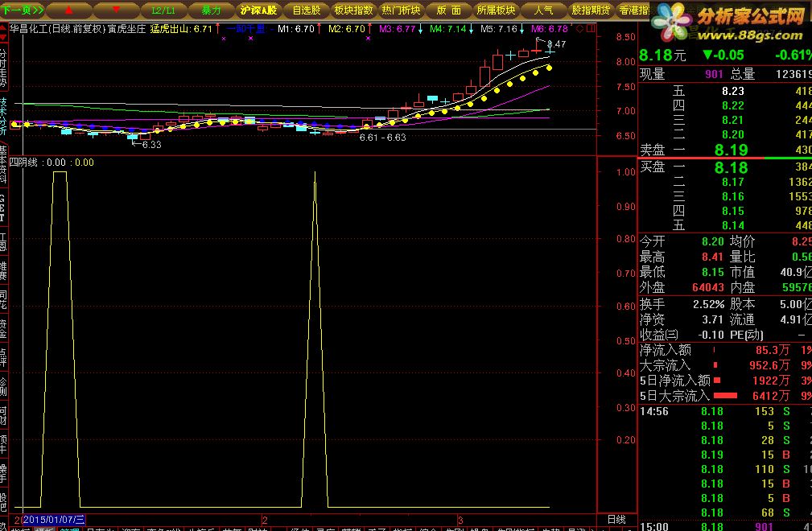Click the 猛虎出山: 6.71 indicator label
The width and height of the screenshot is (812, 531).
click(181, 29)
